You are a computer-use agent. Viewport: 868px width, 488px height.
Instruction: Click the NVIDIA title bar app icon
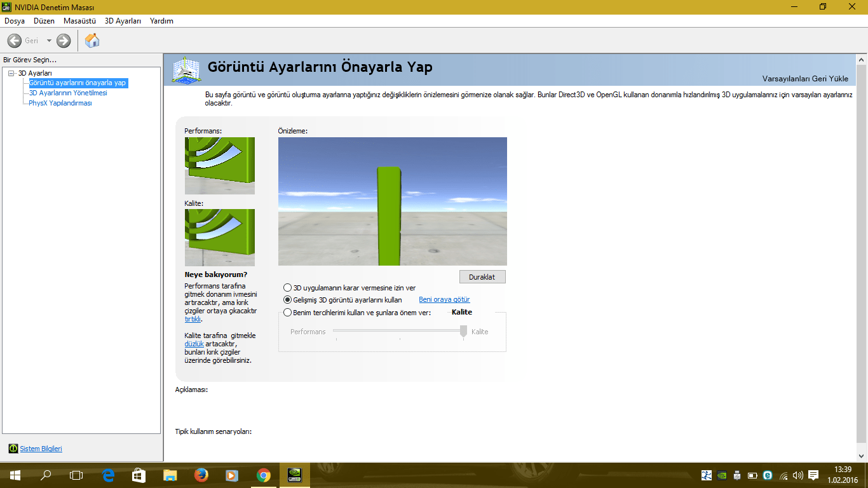tap(8, 7)
